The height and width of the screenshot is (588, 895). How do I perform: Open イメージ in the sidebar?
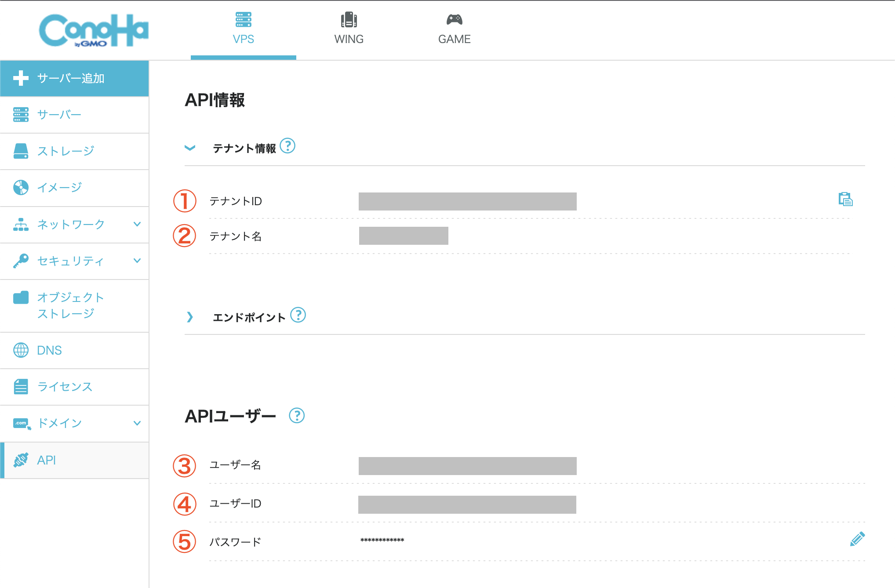(x=74, y=188)
